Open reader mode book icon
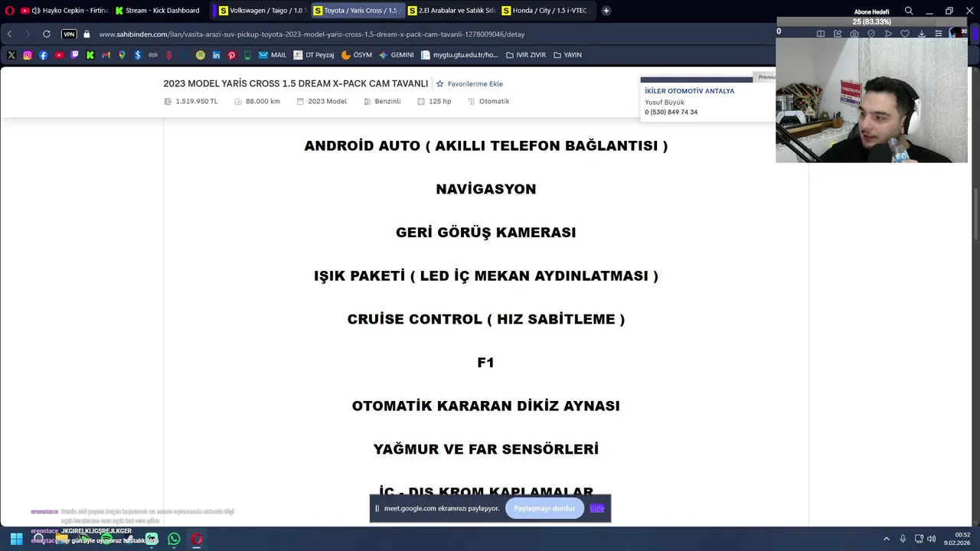This screenshot has width=980, height=551. (x=821, y=34)
